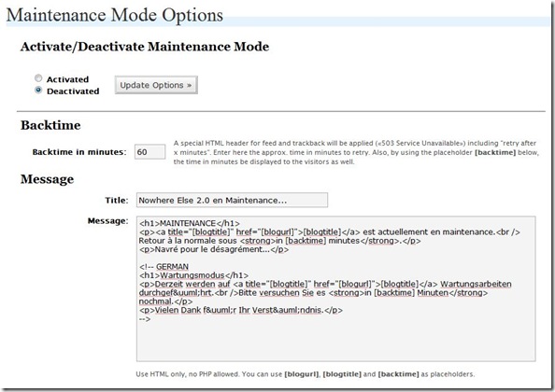Click the Title input field

pos(232,200)
